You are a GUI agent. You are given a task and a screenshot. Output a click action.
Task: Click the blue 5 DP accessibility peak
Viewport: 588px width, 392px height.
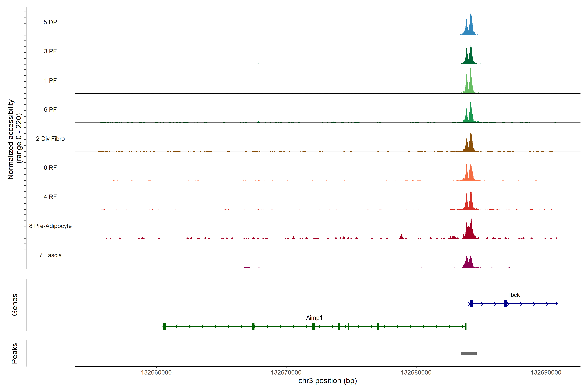coord(471,27)
